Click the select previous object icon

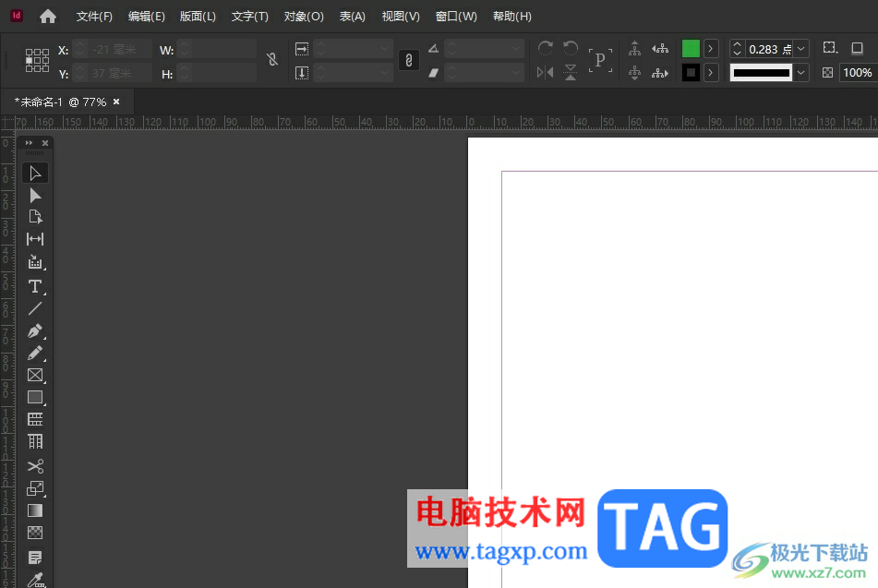(x=660, y=49)
